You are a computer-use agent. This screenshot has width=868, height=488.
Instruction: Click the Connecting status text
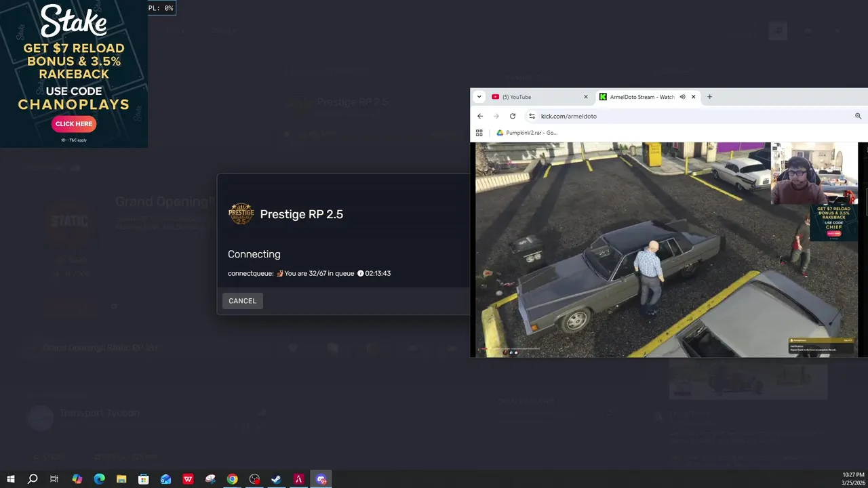(254, 254)
